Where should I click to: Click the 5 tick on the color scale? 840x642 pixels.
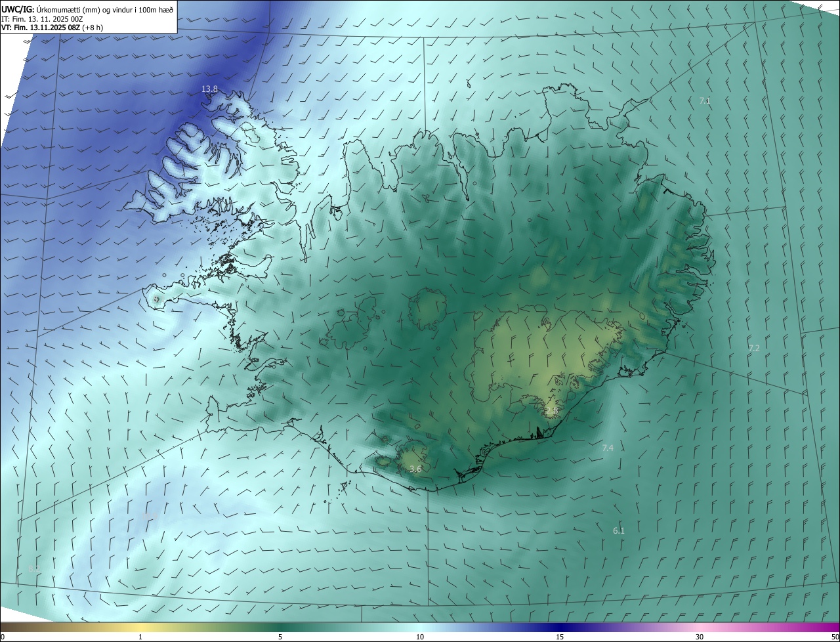(x=280, y=637)
